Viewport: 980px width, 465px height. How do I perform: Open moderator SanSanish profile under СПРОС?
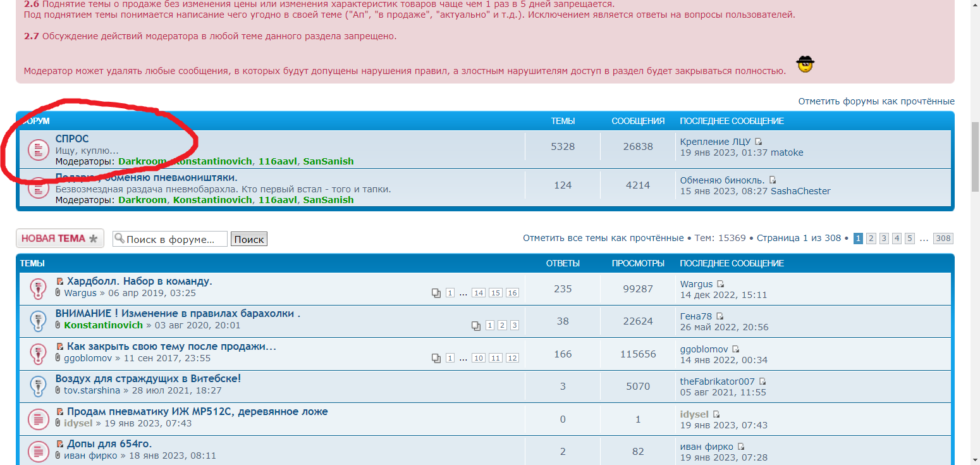328,161
